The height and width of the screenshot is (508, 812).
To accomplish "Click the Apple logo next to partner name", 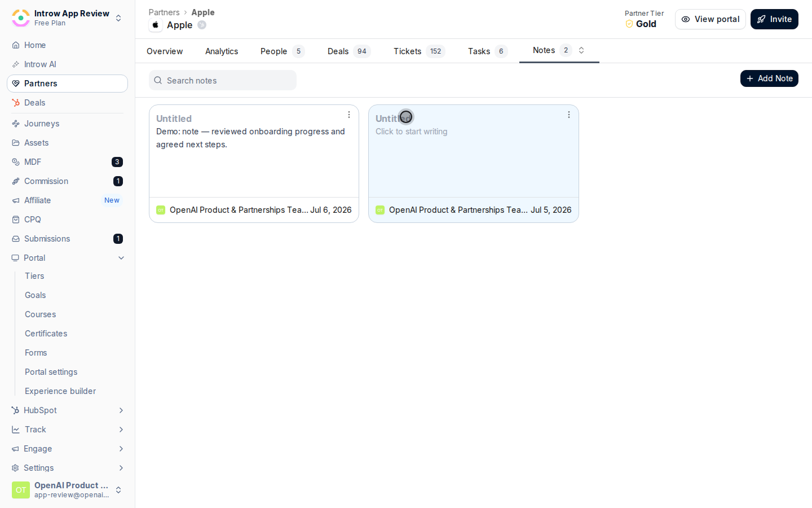I will pos(156,25).
